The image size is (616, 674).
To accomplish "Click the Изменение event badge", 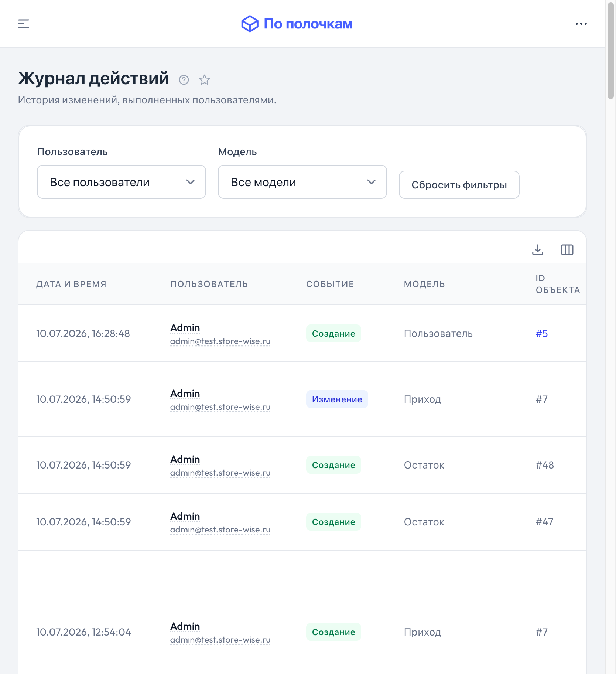I will 337,399.
